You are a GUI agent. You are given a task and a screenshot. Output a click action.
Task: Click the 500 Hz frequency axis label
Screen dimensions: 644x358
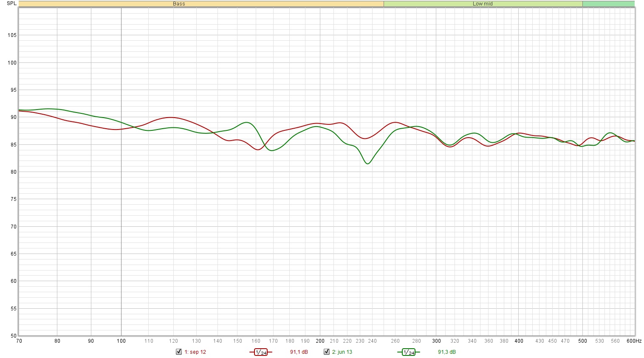[583, 341]
